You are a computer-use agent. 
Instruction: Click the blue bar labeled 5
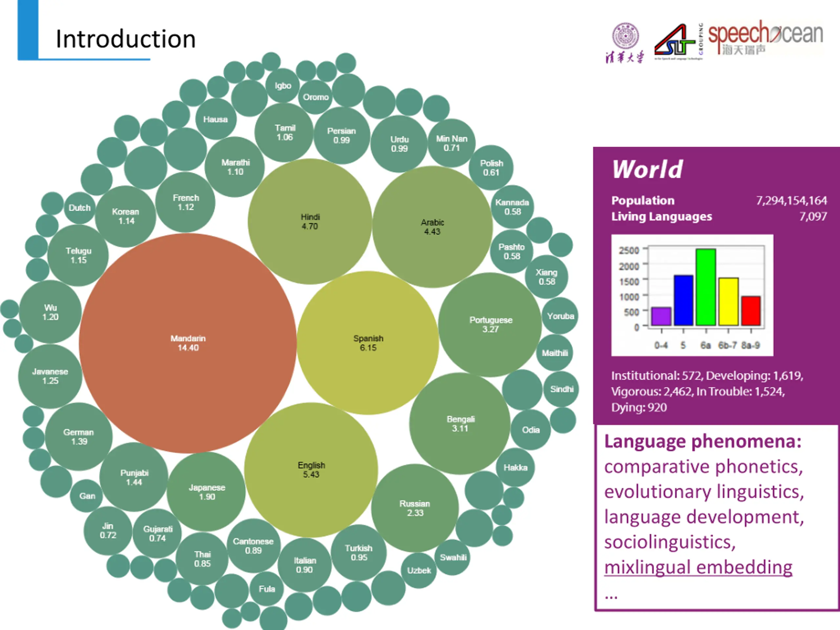(683, 300)
